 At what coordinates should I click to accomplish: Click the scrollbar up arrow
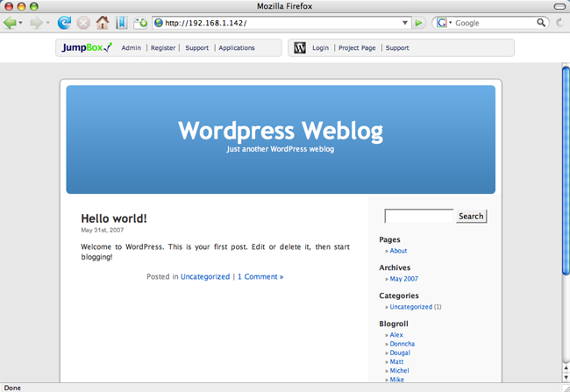[566, 368]
